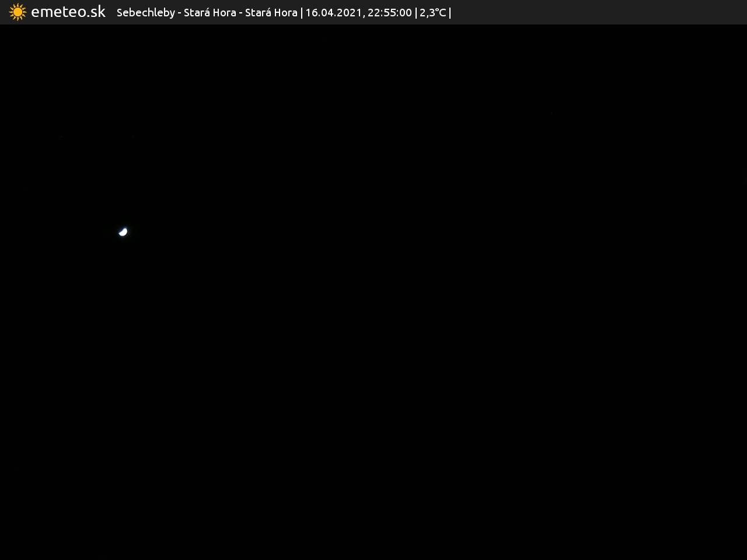
Task: Click the hyphen after Sebechleby
Action: pyautogui.click(x=179, y=13)
